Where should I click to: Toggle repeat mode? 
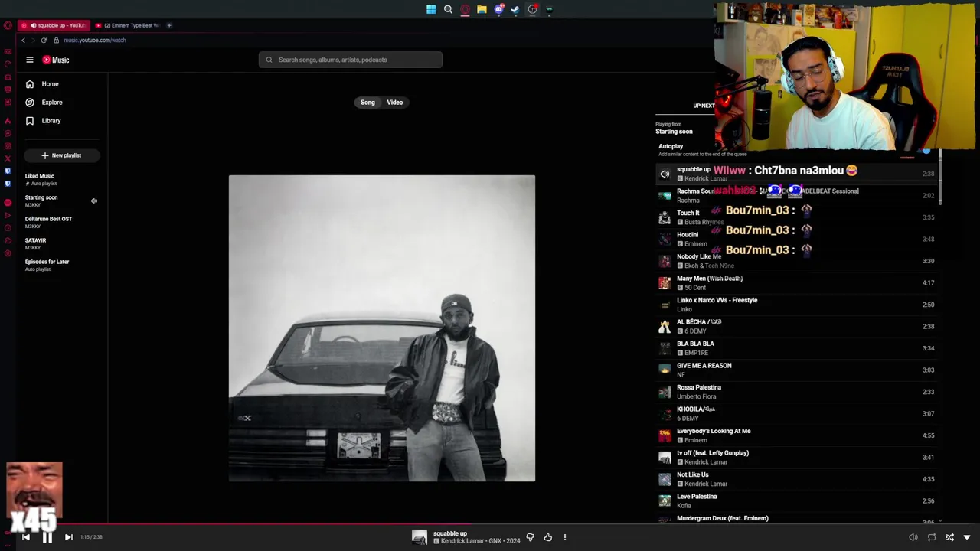[x=931, y=537]
